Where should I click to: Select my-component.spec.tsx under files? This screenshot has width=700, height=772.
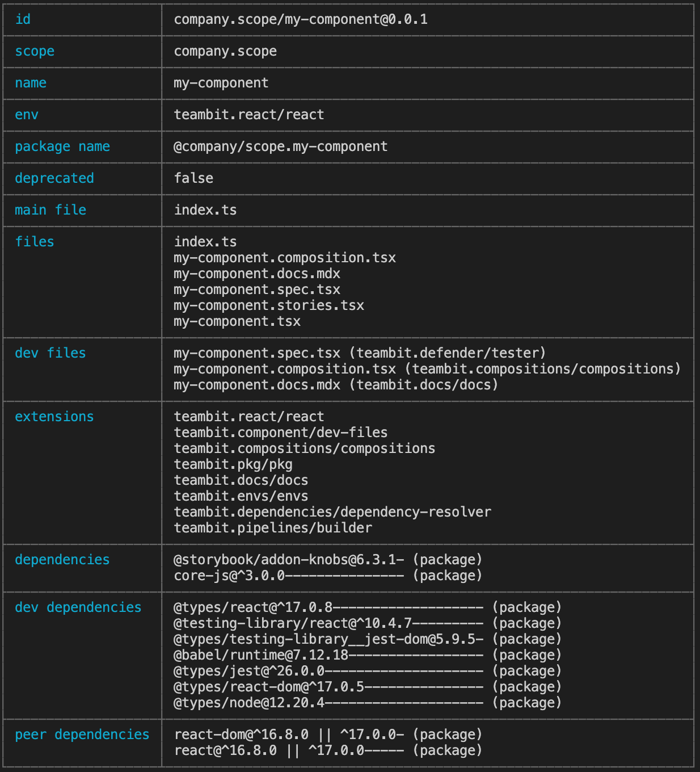[x=257, y=289]
